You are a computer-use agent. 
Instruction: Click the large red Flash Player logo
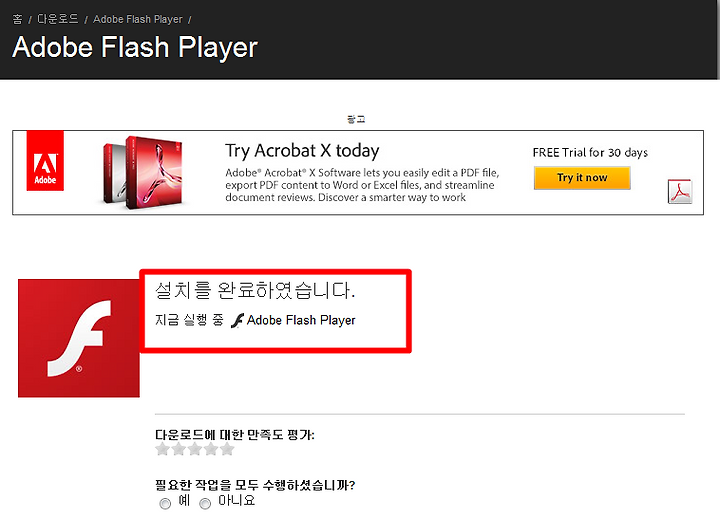pos(79,338)
